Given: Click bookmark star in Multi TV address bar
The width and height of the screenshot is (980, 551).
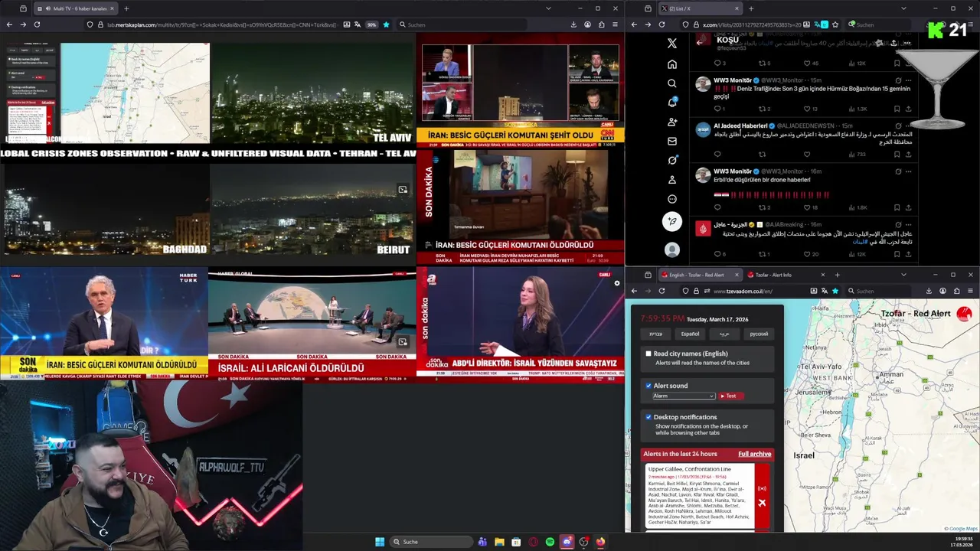Looking at the screenshot, I should (x=386, y=24).
